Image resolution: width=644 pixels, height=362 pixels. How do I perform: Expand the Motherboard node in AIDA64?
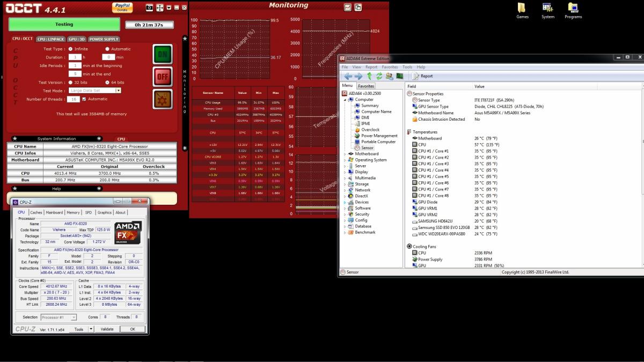click(x=345, y=154)
